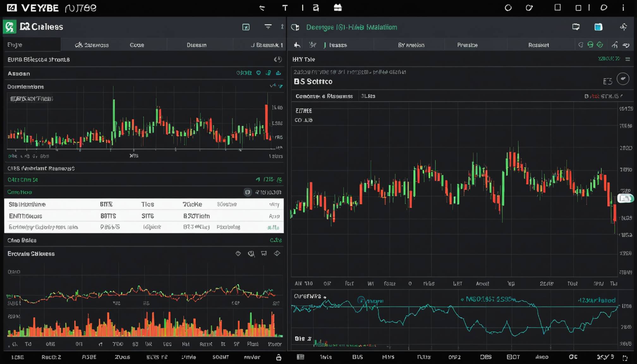Toggle the round check button near ES

click(623, 79)
